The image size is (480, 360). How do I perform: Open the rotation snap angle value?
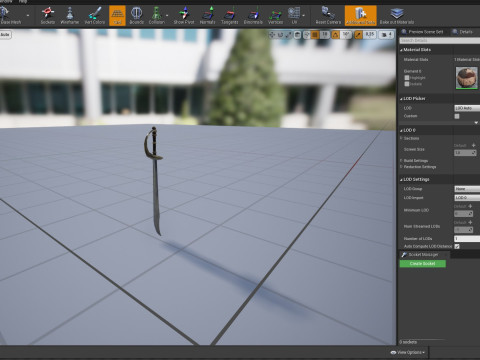click(x=346, y=35)
